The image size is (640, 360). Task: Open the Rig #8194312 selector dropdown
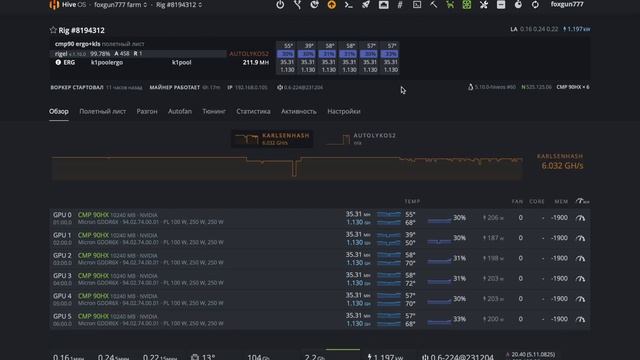pos(178,4)
